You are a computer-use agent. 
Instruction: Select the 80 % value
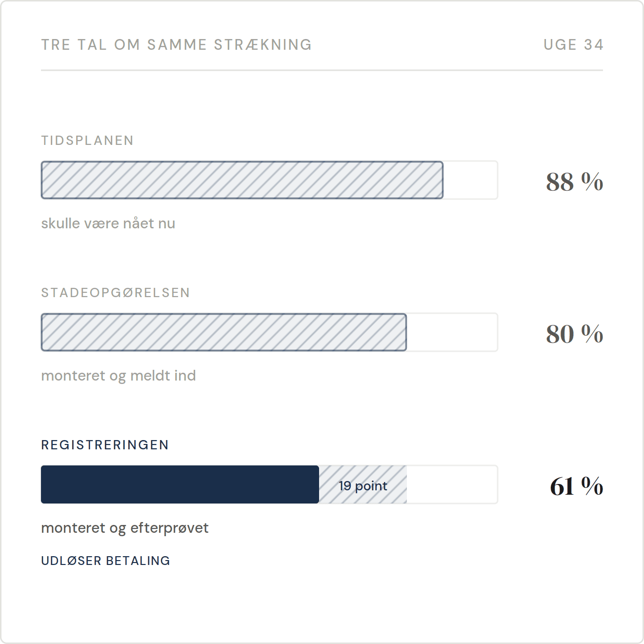click(574, 334)
